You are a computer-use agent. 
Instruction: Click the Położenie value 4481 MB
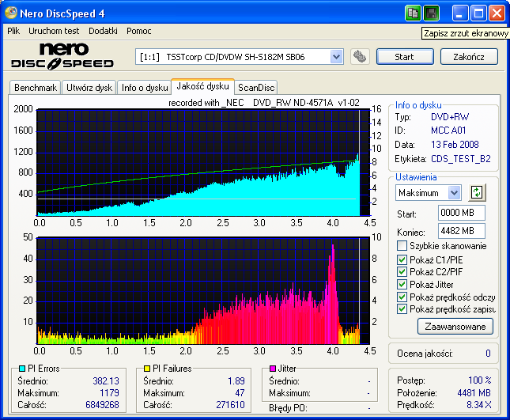click(474, 392)
